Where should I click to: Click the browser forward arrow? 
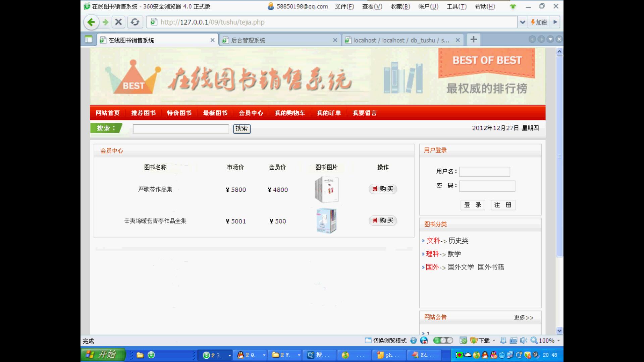point(106,22)
